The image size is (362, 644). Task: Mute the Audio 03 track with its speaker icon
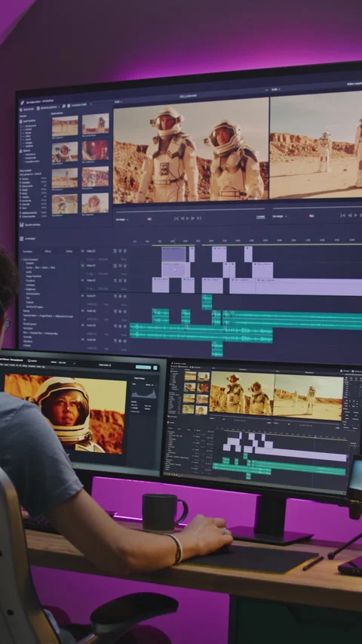tap(124, 326)
